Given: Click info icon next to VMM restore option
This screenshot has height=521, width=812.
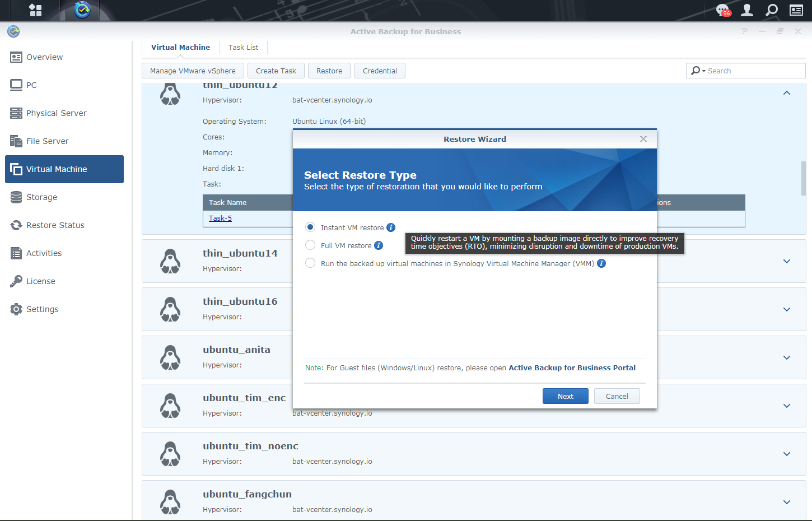Looking at the screenshot, I should click(601, 263).
